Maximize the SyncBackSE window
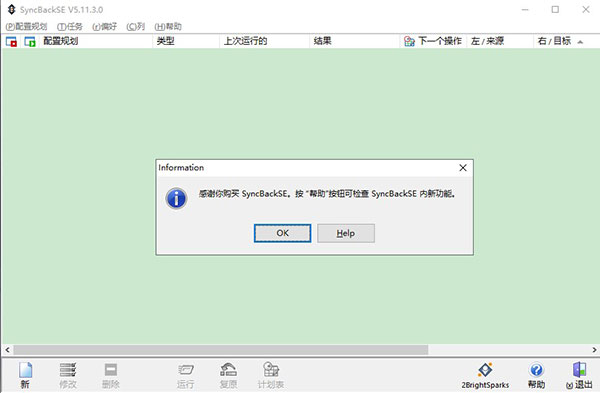This screenshot has height=393, width=600. click(x=555, y=10)
